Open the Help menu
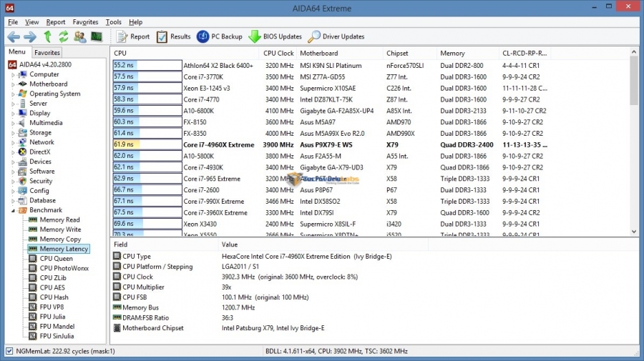Image resolution: width=644 pixels, height=361 pixels. (135, 22)
